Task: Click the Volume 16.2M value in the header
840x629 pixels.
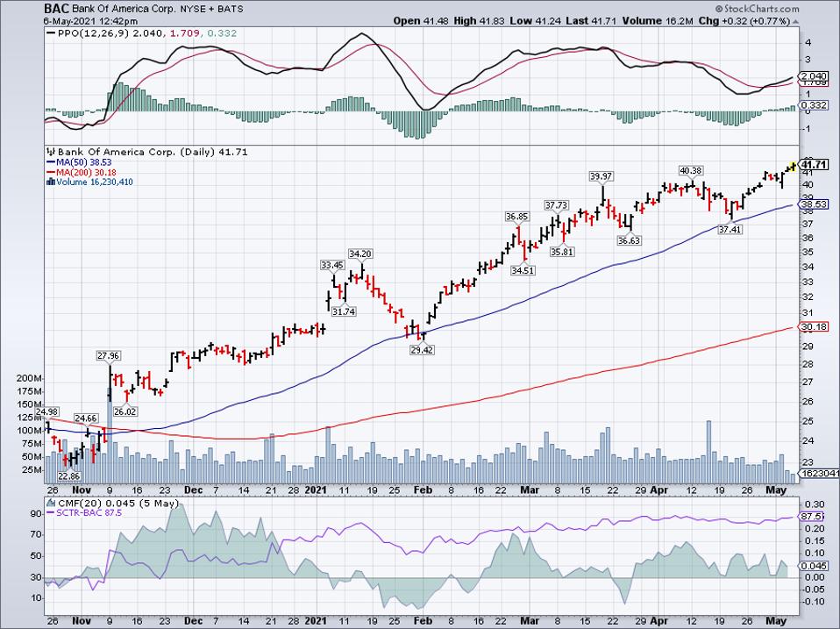Action: (x=658, y=21)
